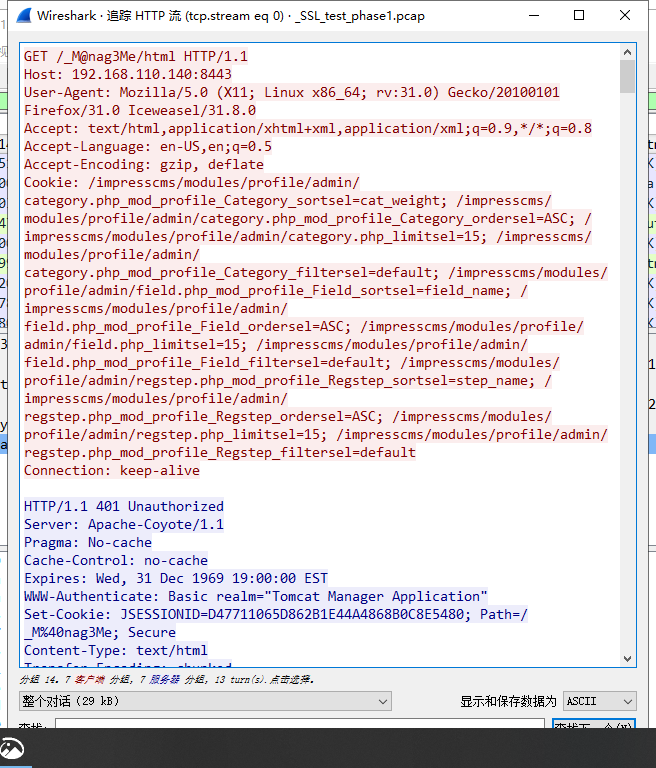Screen dimensions: 656x768
Task: Click the '显示和保存数据为' label
Action: tap(508, 701)
